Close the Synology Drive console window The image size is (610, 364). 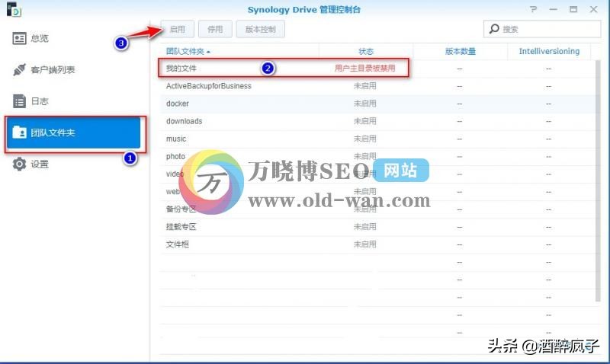click(x=593, y=9)
